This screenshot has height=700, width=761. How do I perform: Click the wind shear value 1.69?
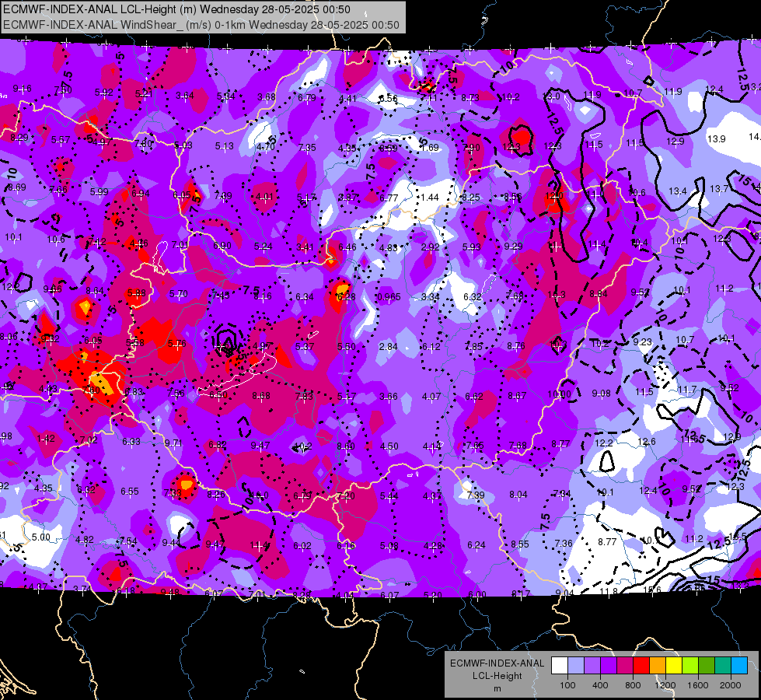(430, 147)
